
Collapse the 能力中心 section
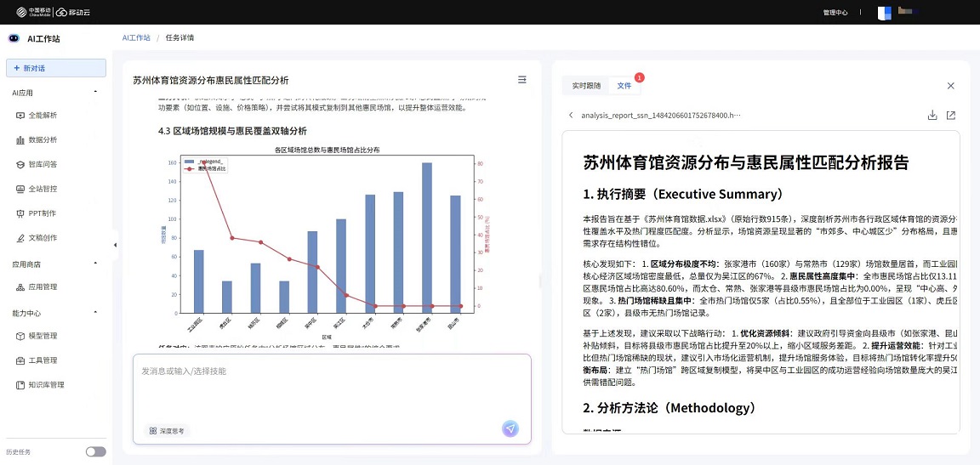pyautogui.click(x=95, y=313)
